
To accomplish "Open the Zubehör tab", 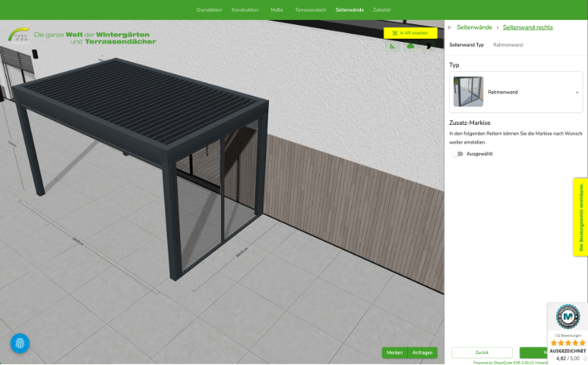I will (382, 10).
